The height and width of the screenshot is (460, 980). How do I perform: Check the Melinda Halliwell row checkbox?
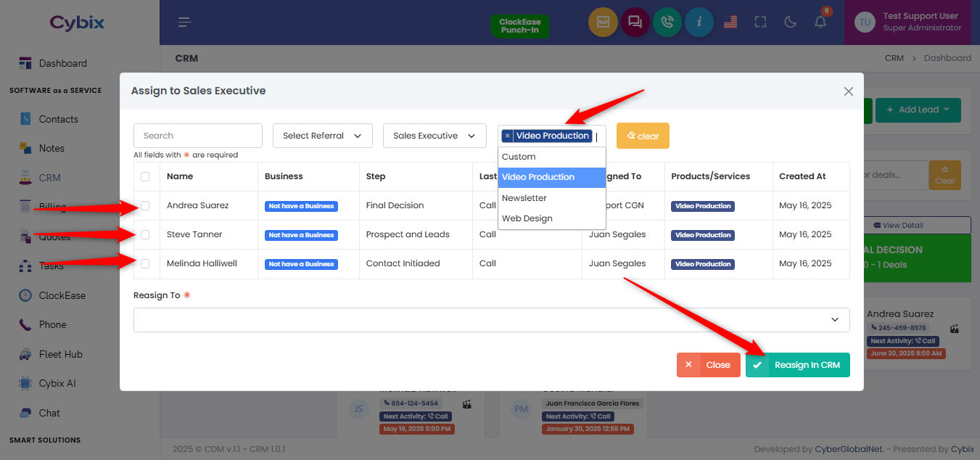click(145, 264)
